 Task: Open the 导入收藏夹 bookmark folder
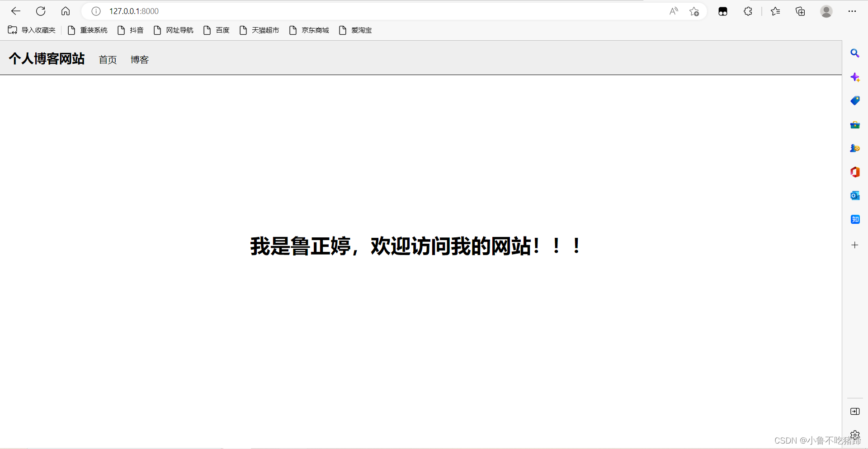[x=32, y=30]
